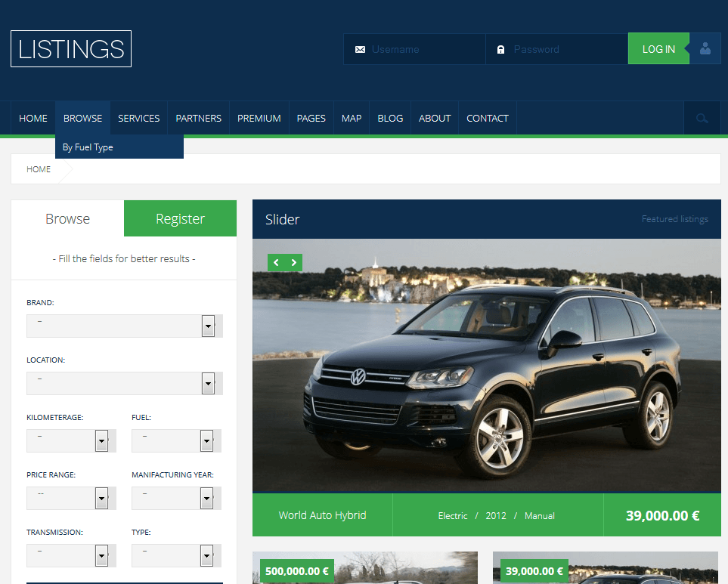
Task: Open the CONTACT menu item
Action: 488,119
